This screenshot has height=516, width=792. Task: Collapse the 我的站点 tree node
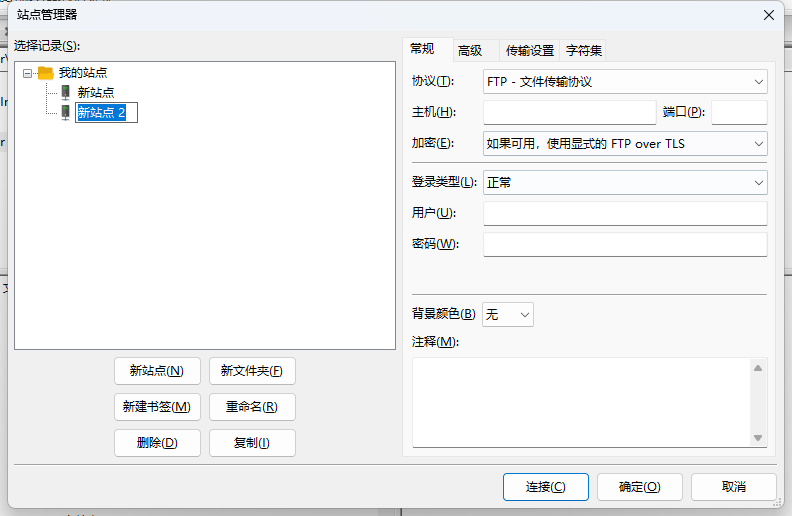[x=27, y=73]
